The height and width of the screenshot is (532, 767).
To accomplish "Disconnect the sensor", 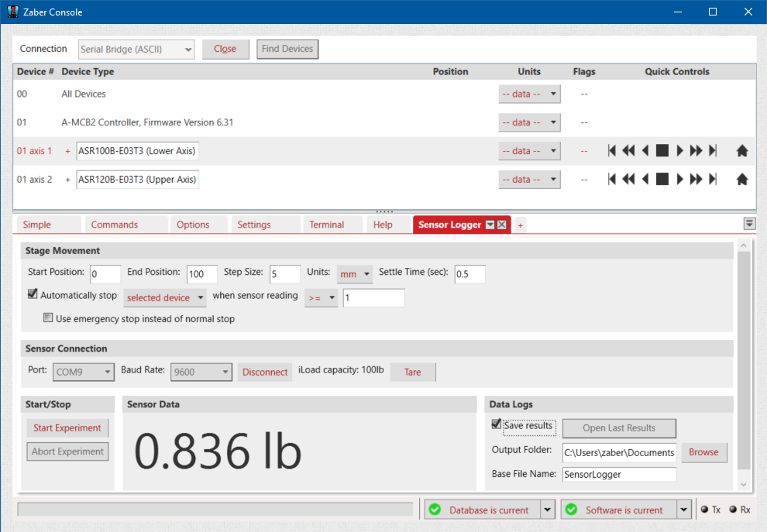I will pyautogui.click(x=265, y=372).
